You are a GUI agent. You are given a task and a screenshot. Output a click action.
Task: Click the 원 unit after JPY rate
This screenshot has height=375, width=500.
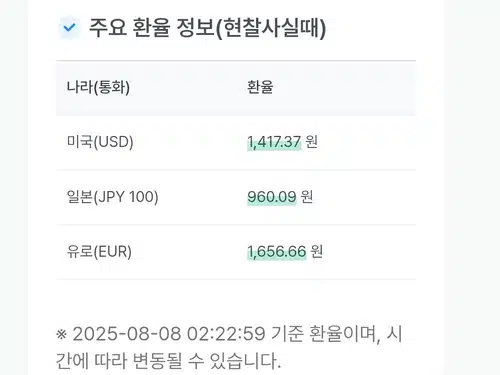click(x=307, y=196)
